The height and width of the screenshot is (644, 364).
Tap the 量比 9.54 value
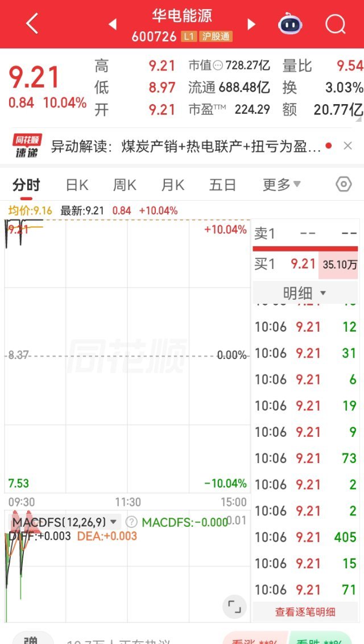350,66
